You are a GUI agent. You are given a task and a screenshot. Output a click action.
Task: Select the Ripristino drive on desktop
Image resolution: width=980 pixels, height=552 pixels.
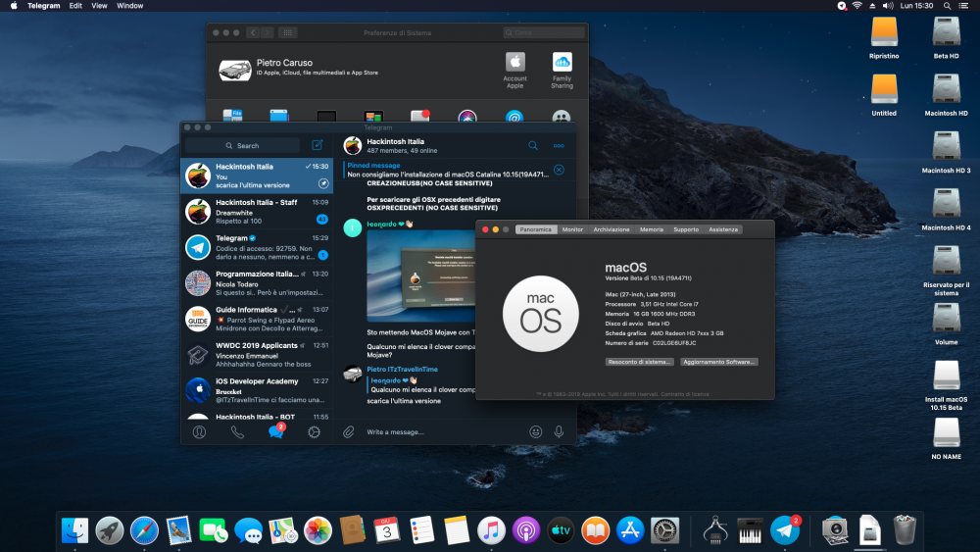(884, 38)
